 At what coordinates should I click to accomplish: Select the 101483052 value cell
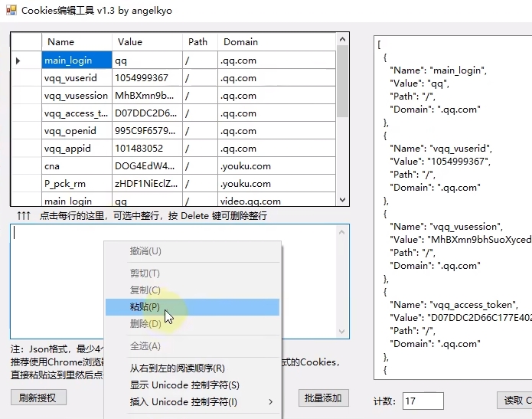point(146,148)
